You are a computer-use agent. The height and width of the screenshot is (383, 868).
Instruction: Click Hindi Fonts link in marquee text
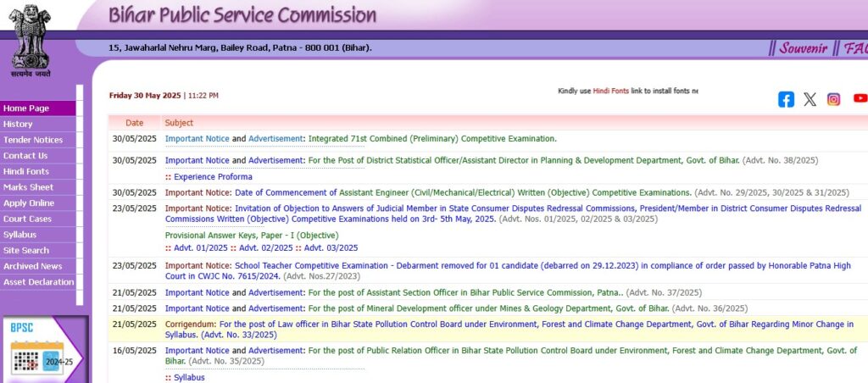coord(610,92)
